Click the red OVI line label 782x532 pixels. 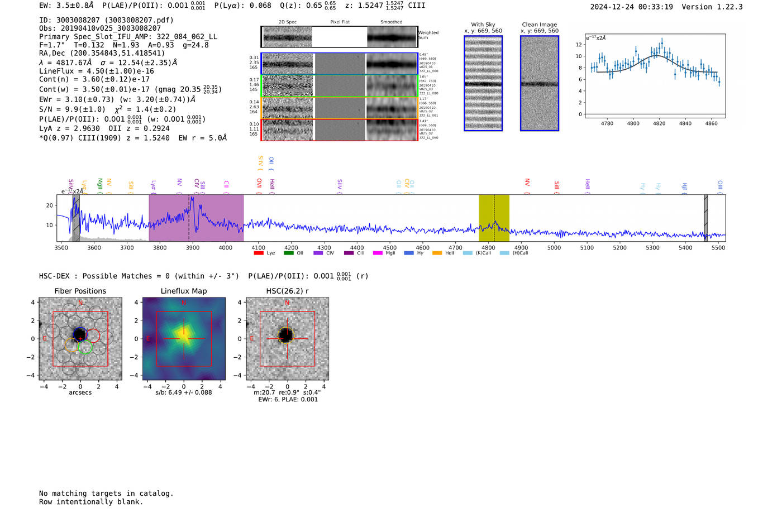pyautogui.click(x=259, y=185)
